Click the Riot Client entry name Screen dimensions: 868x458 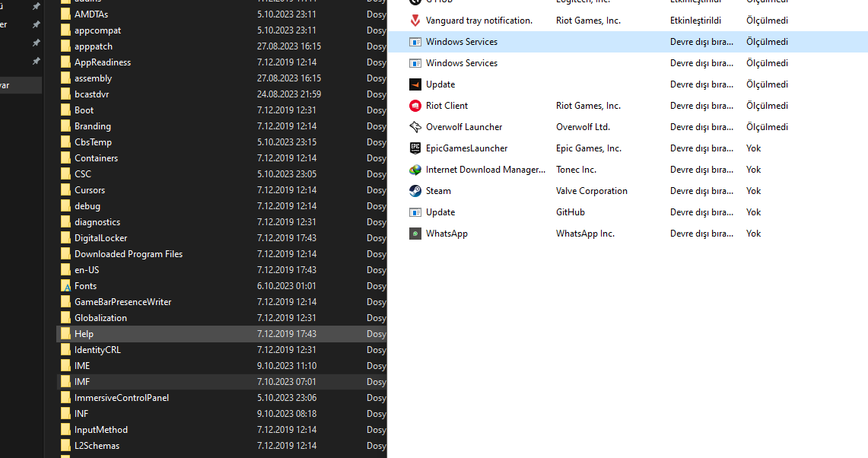[x=447, y=106]
